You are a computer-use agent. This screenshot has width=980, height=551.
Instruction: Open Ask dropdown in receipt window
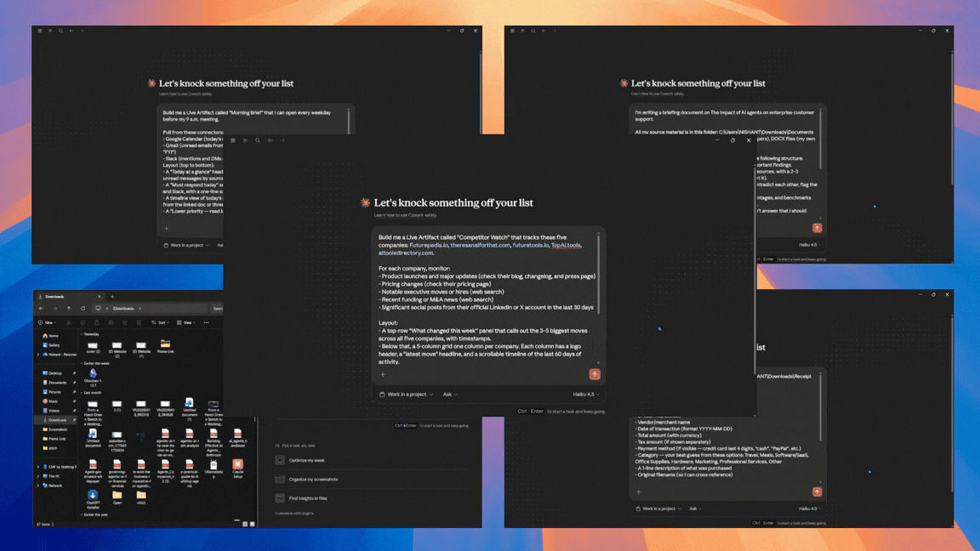(695, 508)
